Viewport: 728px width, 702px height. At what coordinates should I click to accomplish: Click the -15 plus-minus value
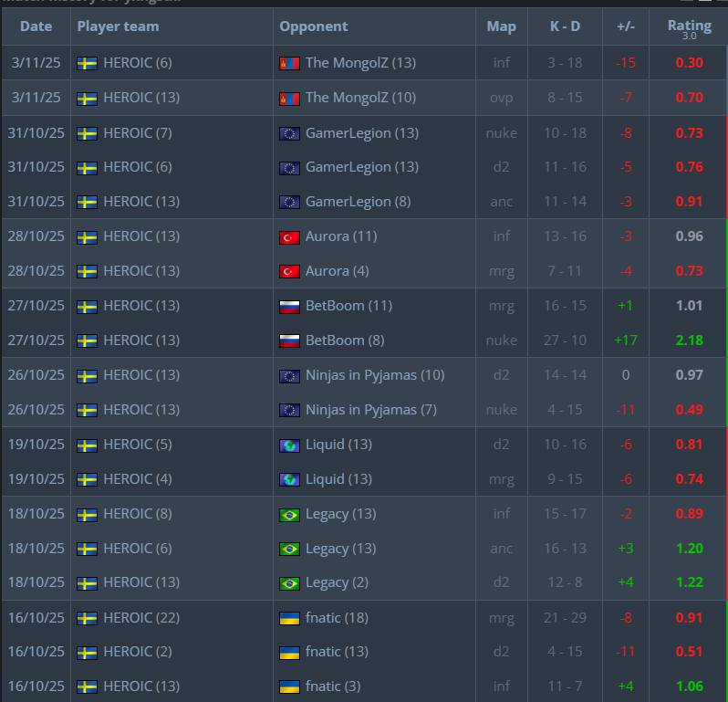(x=626, y=63)
